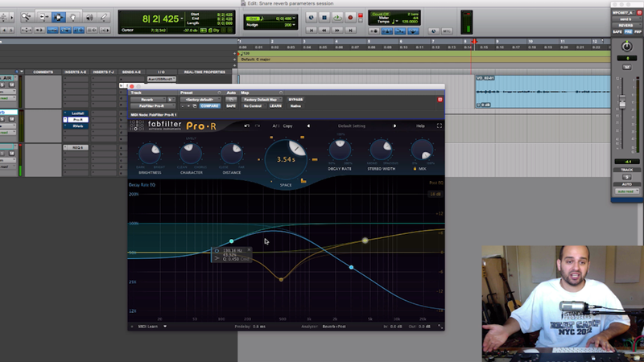Click the Play transport button

pyautogui.click(x=337, y=17)
